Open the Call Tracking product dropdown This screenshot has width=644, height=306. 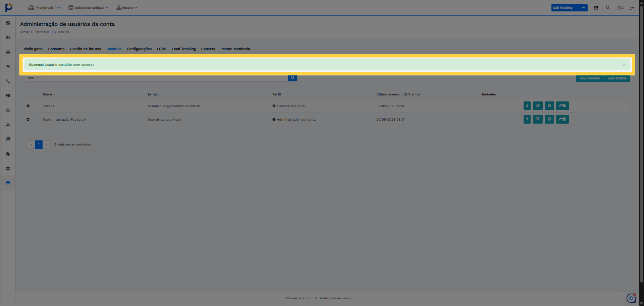(569, 8)
